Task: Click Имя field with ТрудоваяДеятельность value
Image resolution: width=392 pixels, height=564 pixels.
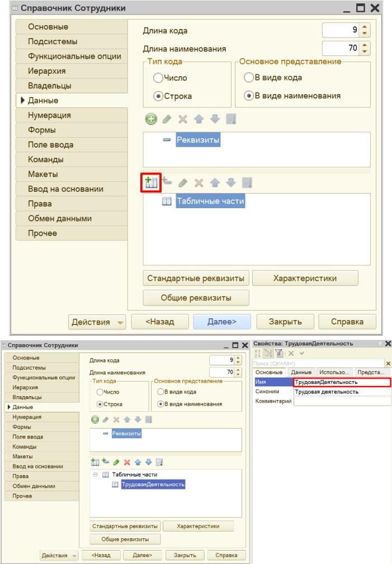Action: click(x=342, y=382)
